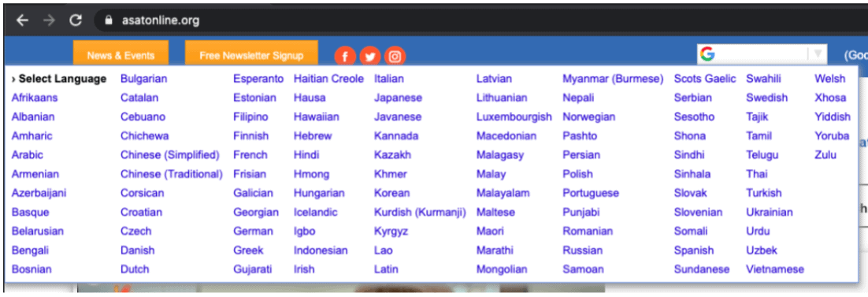Reload the page with the refresh icon
868x297 pixels.
(76, 20)
